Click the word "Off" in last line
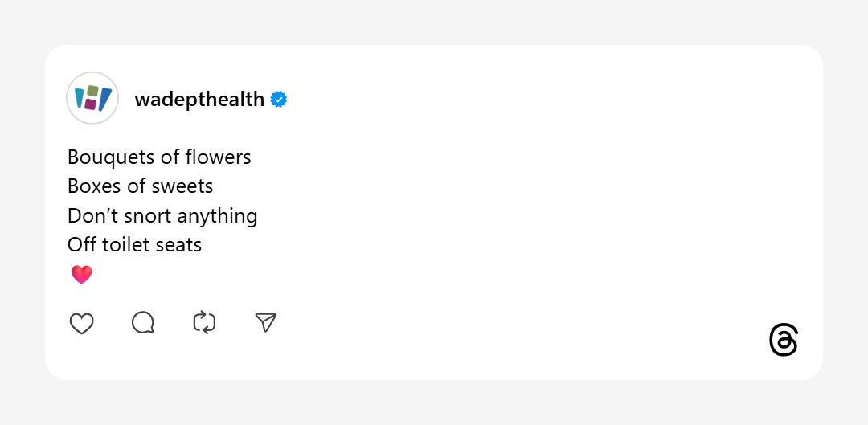Screen dimensions: 868x425 click(80, 245)
